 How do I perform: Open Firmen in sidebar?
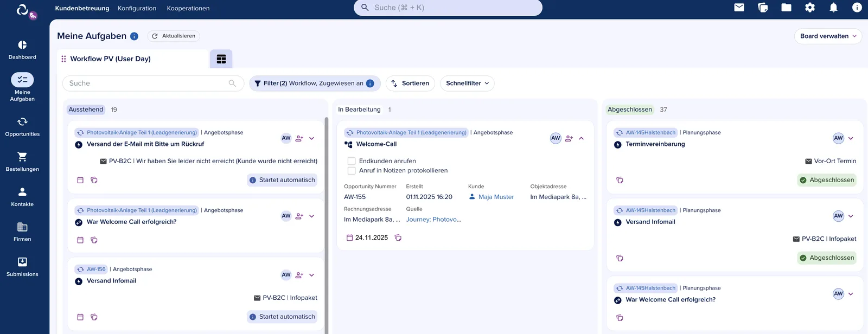[x=22, y=232]
